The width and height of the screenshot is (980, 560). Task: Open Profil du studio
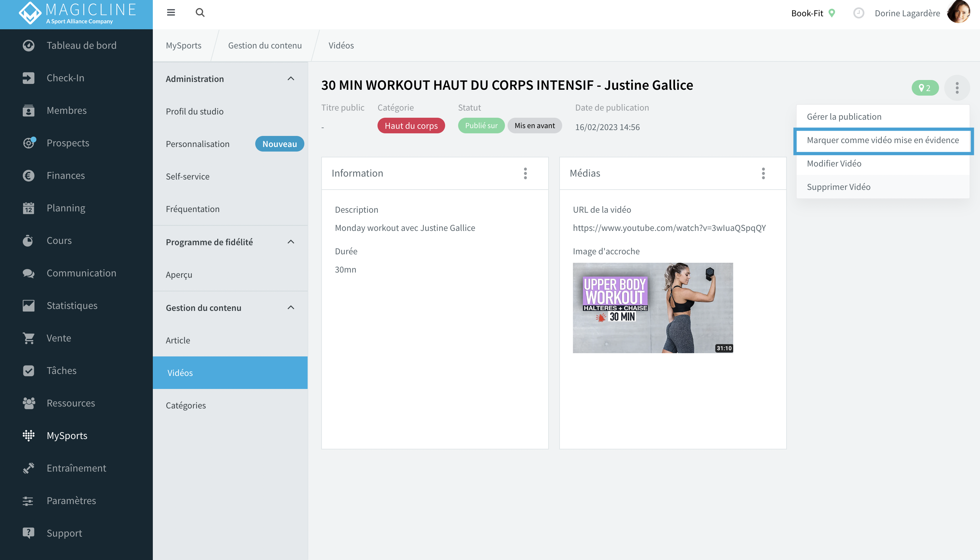pos(230,112)
